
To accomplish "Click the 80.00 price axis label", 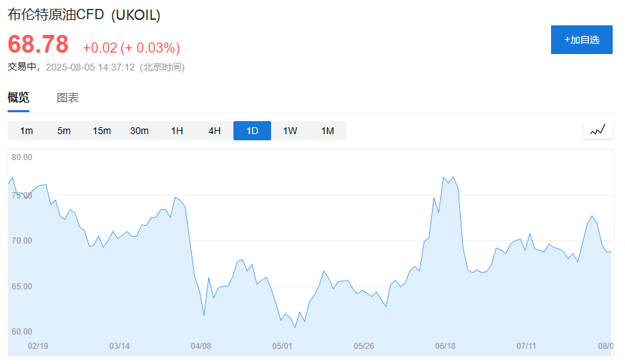I will coord(22,157).
